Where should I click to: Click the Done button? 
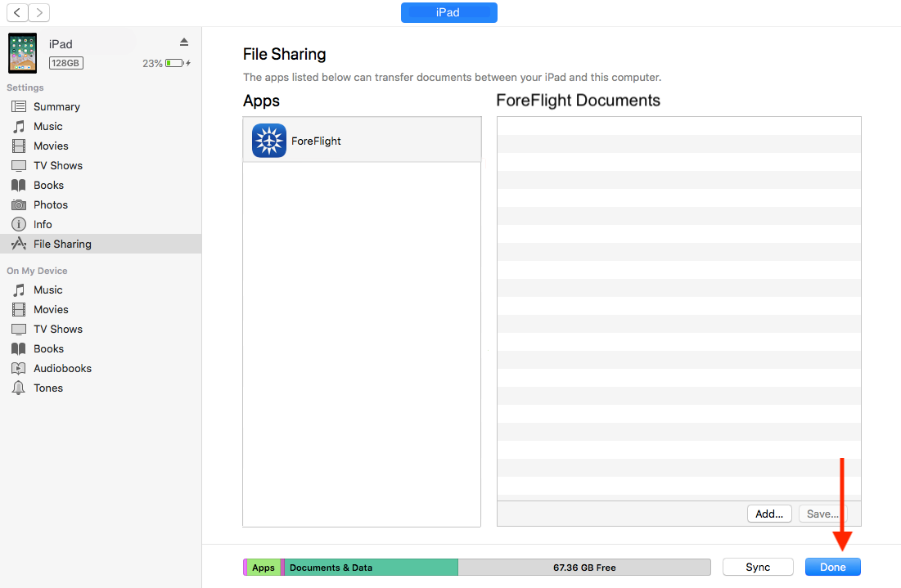832,567
